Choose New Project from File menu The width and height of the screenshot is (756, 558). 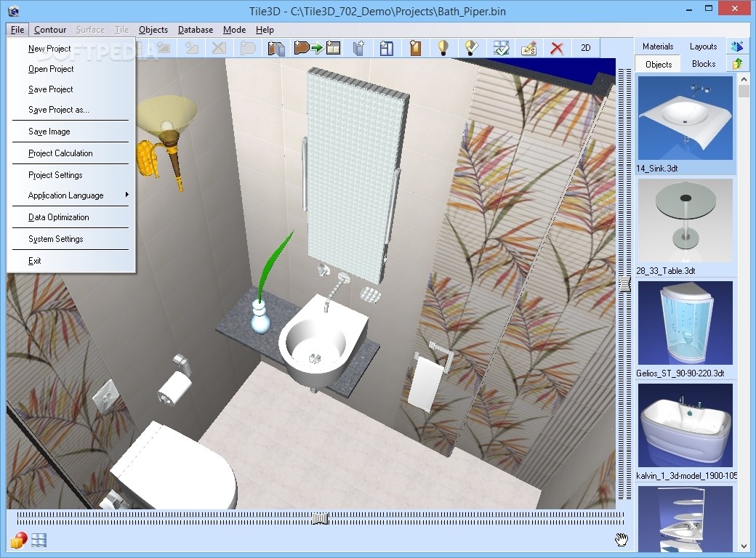click(71, 49)
